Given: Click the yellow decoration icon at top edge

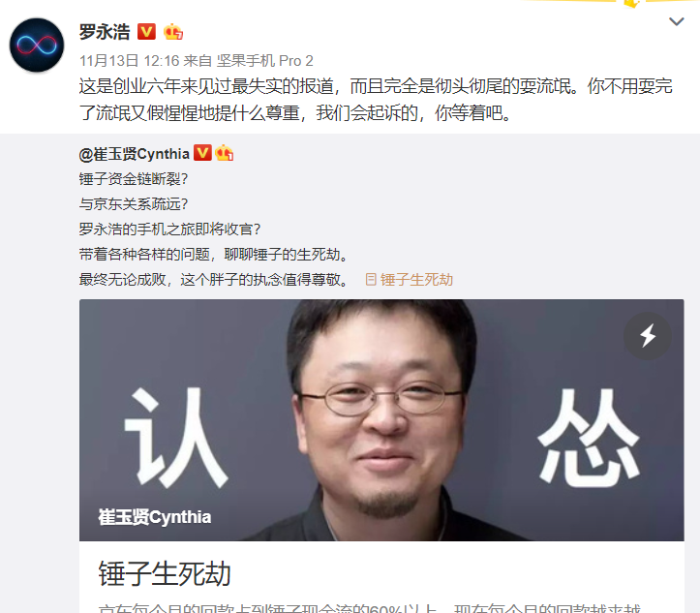Looking at the screenshot, I should [x=631, y=4].
